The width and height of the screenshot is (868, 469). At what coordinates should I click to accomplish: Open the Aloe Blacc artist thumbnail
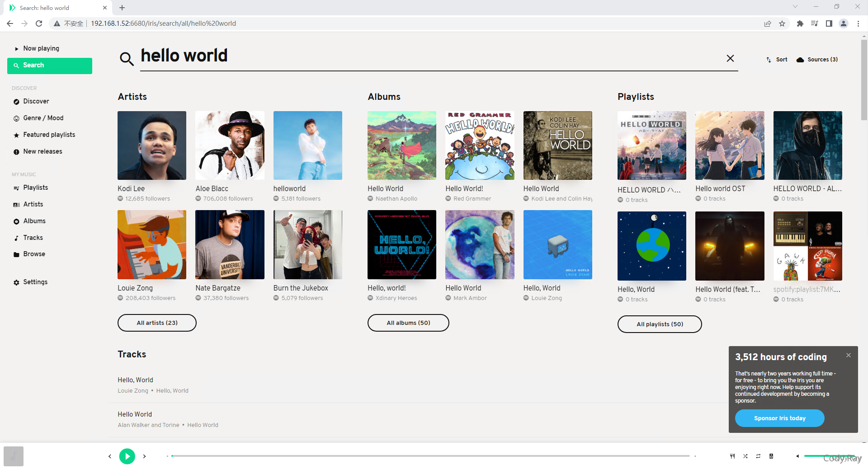coord(230,145)
